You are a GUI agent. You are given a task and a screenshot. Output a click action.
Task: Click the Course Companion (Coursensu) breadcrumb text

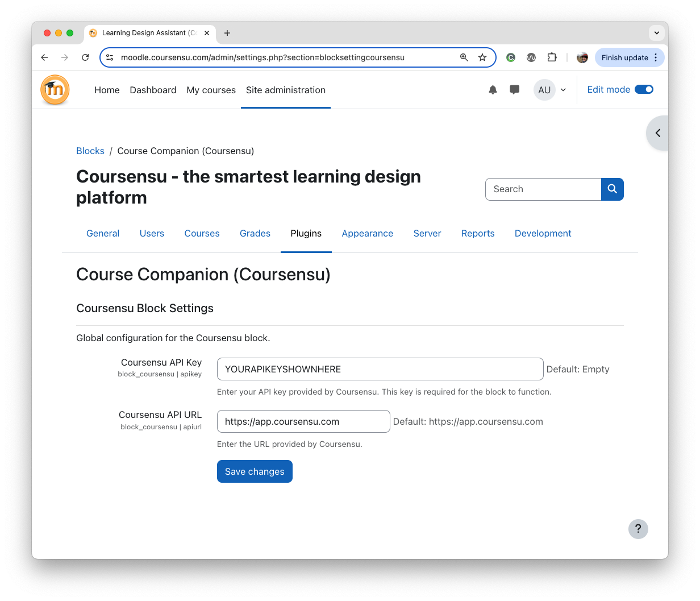coord(186,151)
